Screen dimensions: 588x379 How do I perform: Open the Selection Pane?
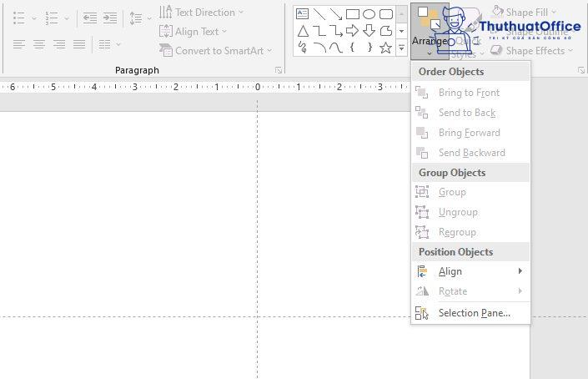tap(470, 313)
